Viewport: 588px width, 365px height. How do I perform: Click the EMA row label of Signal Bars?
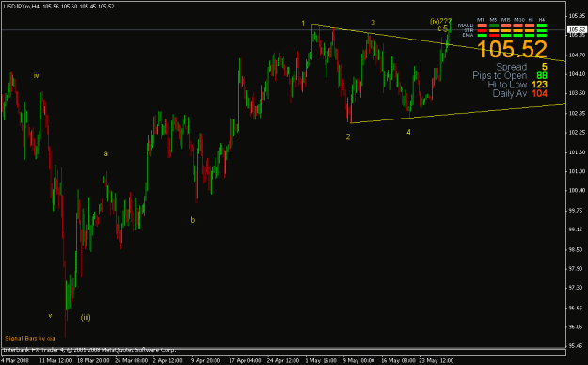(468, 35)
